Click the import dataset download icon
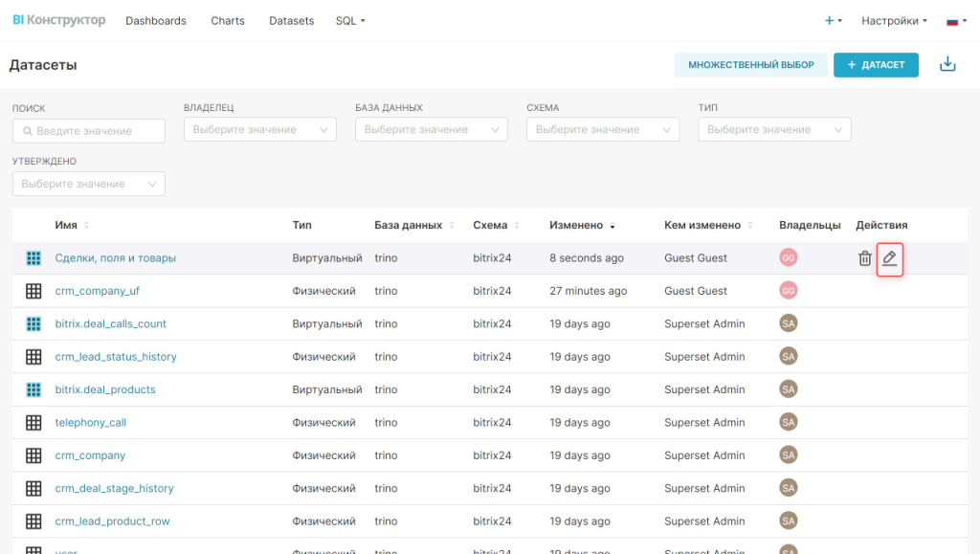 click(x=947, y=64)
